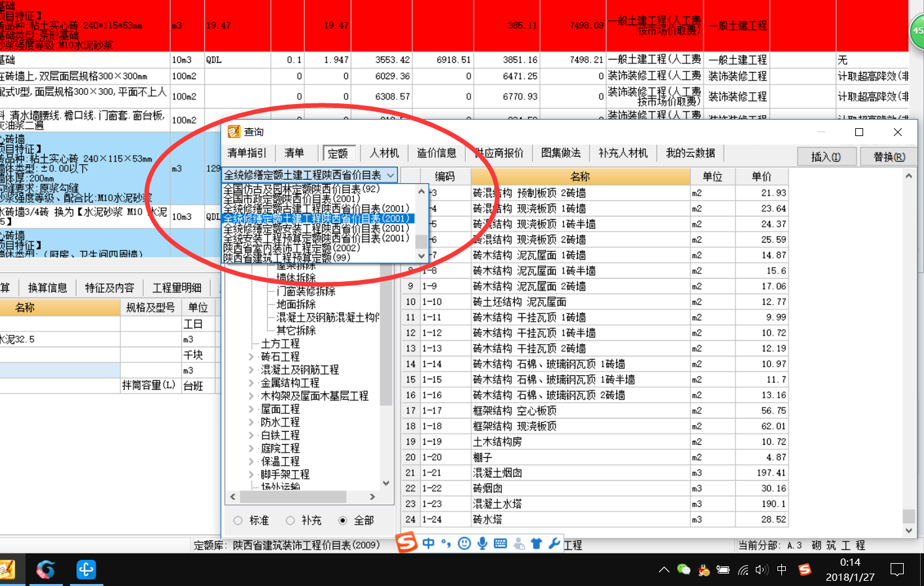The width and height of the screenshot is (924, 586).
Task: Open the 补充人材机 tab
Action: [x=623, y=153]
